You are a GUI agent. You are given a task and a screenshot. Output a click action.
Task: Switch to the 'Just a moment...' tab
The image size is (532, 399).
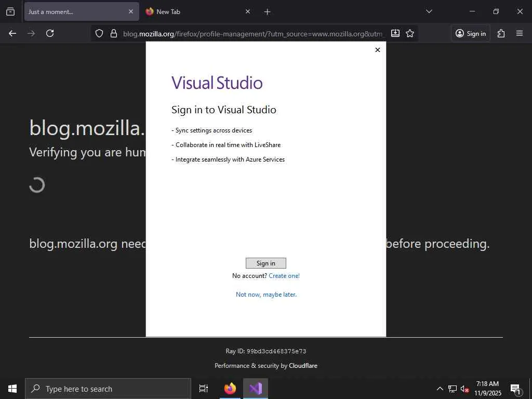(x=82, y=11)
